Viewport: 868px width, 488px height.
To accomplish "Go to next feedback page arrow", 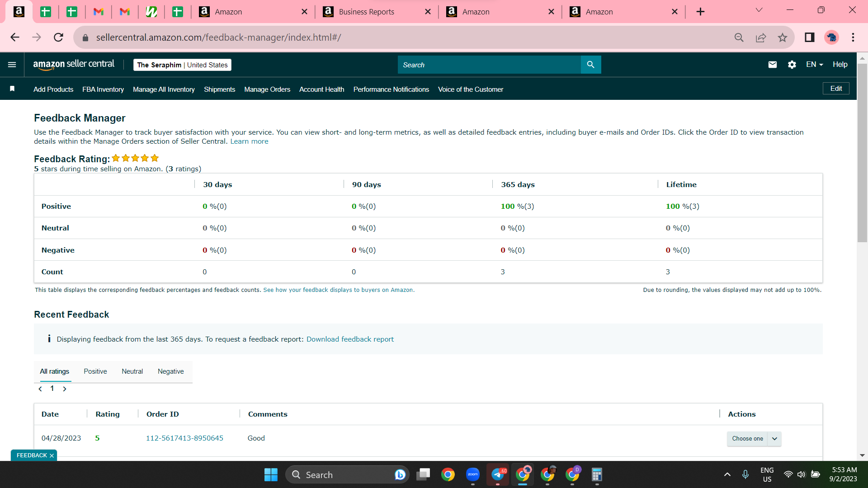I will point(65,389).
